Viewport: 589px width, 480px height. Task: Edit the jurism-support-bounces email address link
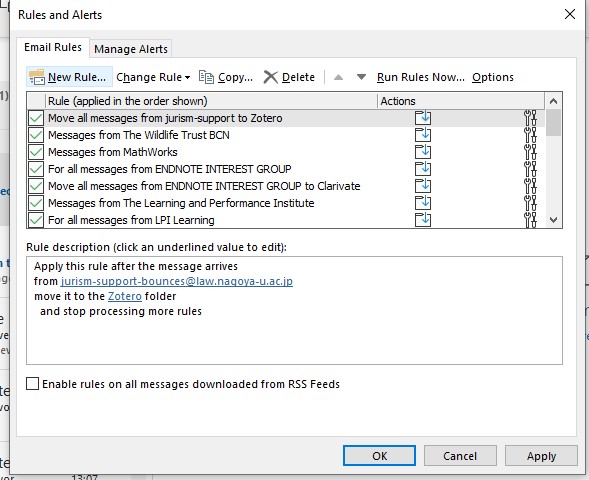click(x=177, y=281)
